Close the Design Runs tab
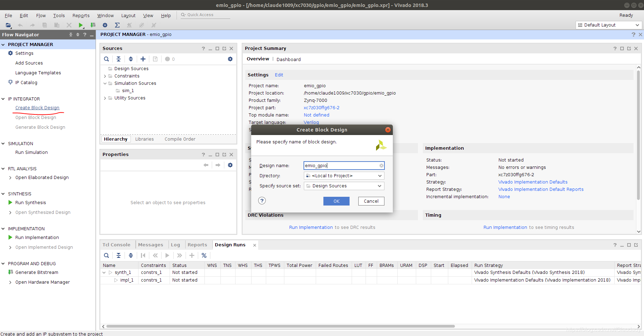Viewport: 644px width, 336px height. tap(255, 245)
